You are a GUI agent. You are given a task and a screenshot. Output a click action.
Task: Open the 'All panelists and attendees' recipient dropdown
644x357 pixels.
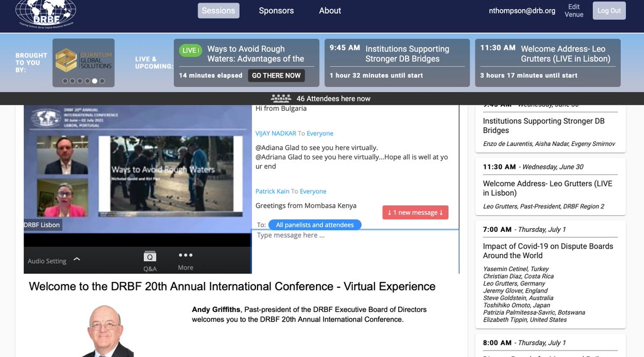(x=314, y=225)
